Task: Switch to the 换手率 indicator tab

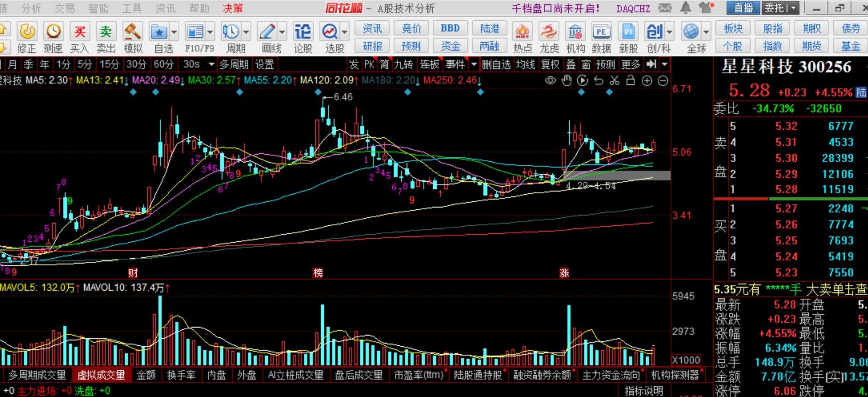Action: tap(181, 375)
